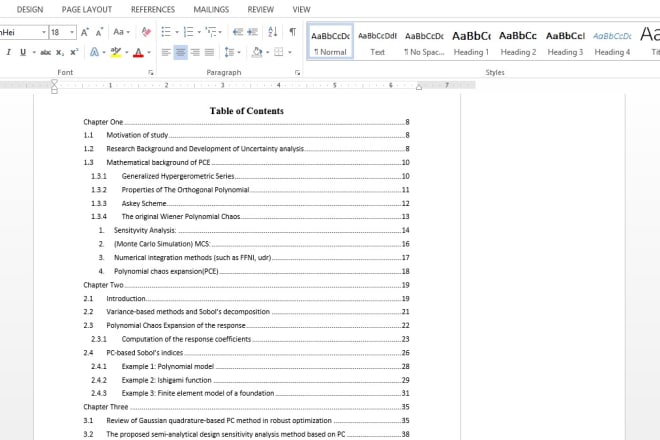Viewport: 660px width, 440px height.
Task: Click 'PC-based Sobol's indices' entry
Action: pos(246,352)
